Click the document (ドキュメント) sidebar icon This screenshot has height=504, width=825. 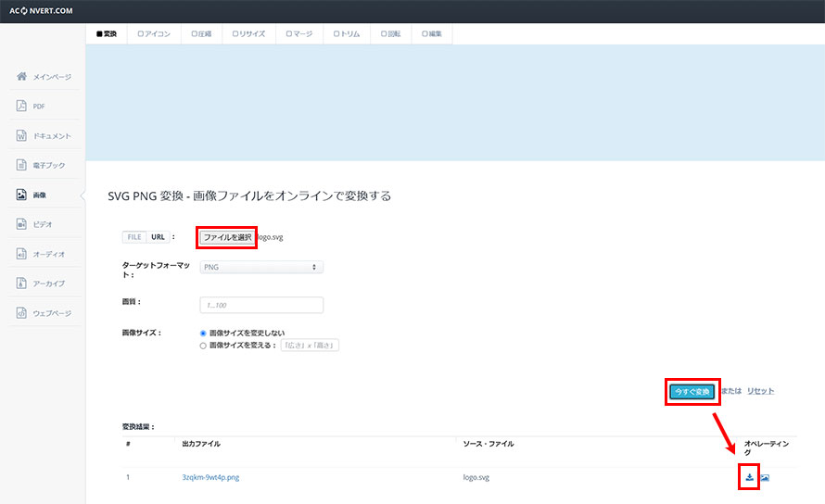(21, 136)
